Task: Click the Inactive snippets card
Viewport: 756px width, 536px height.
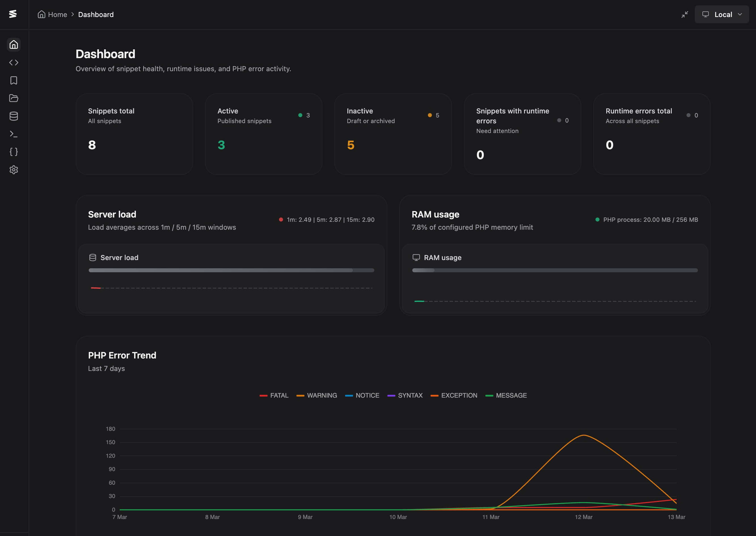Action: coord(393,134)
